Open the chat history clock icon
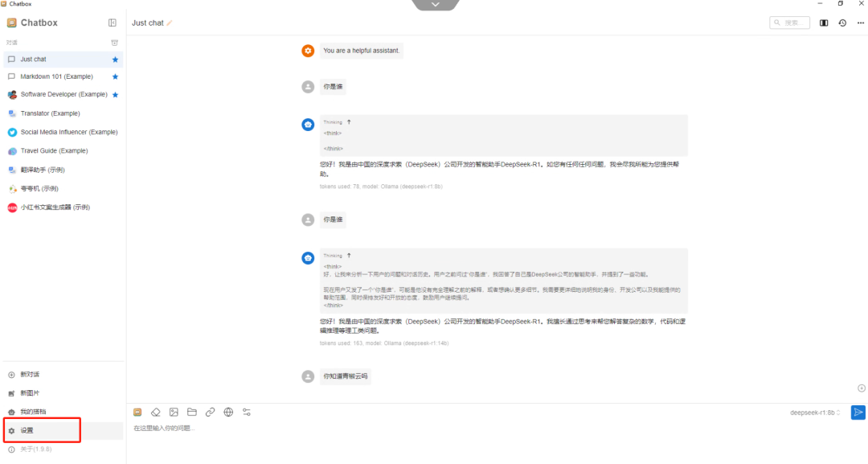 click(842, 23)
